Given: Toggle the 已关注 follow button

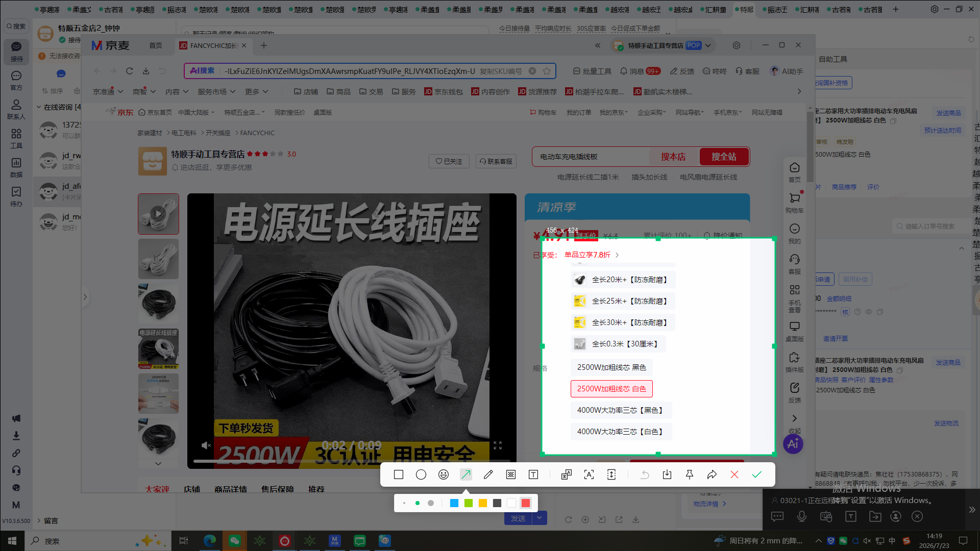Looking at the screenshot, I should click(449, 161).
